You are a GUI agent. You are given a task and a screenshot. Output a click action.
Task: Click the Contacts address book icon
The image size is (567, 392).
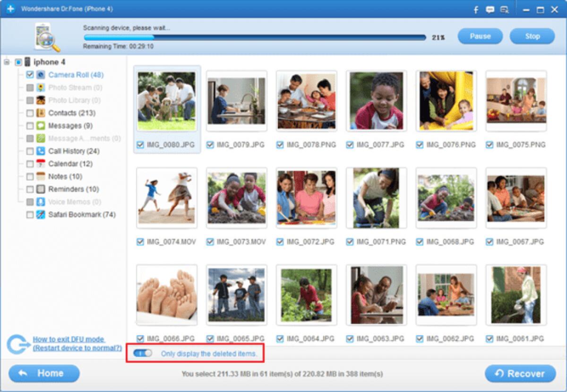42,113
